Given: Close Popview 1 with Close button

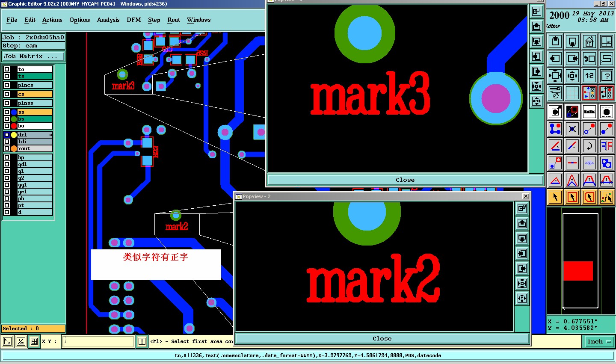Looking at the screenshot, I should coord(405,180).
